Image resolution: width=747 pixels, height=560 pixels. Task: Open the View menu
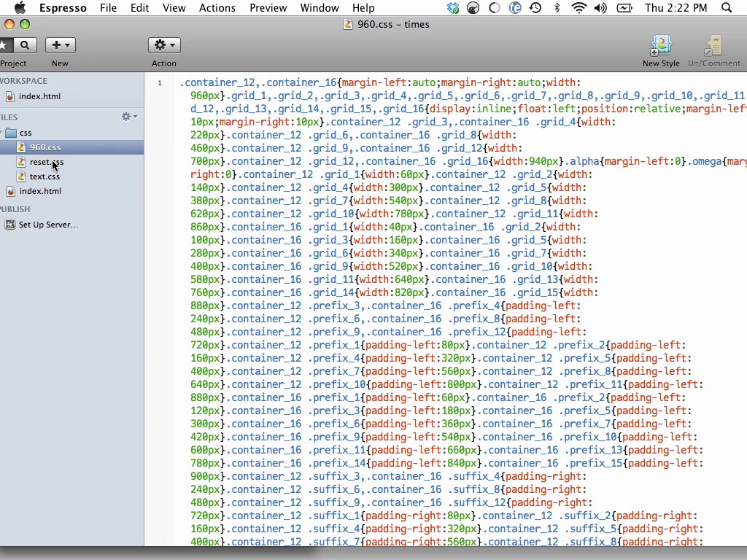pyautogui.click(x=174, y=8)
